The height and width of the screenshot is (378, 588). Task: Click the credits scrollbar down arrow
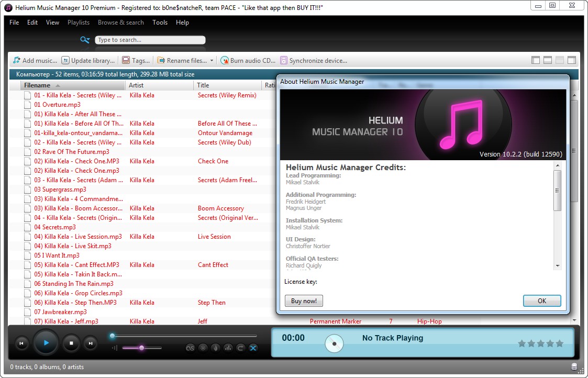click(x=558, y=266)
